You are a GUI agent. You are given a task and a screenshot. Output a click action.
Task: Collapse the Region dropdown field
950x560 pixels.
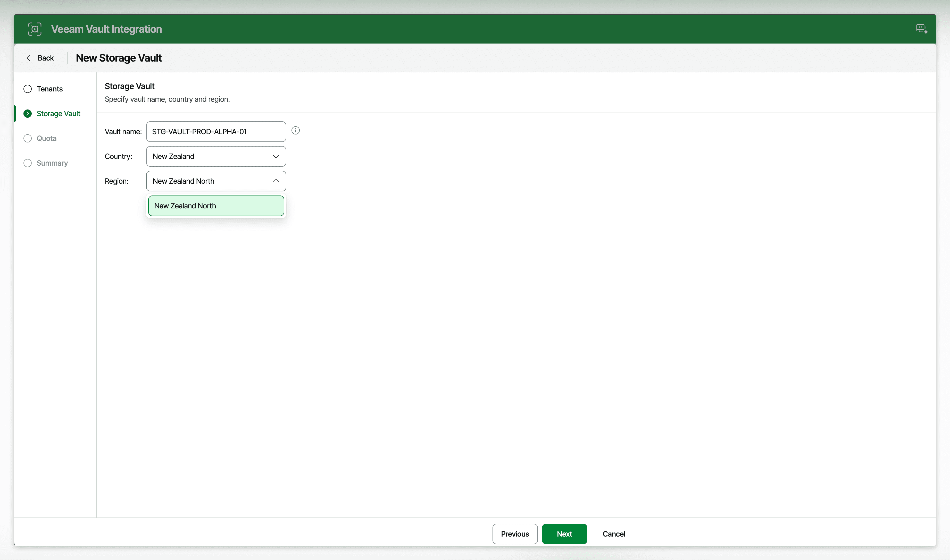click(216, 181)
